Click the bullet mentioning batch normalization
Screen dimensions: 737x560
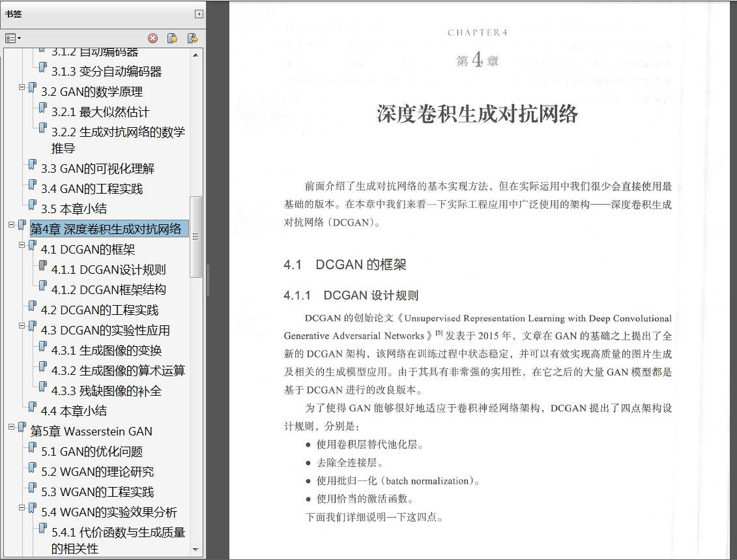pos(397,481)
